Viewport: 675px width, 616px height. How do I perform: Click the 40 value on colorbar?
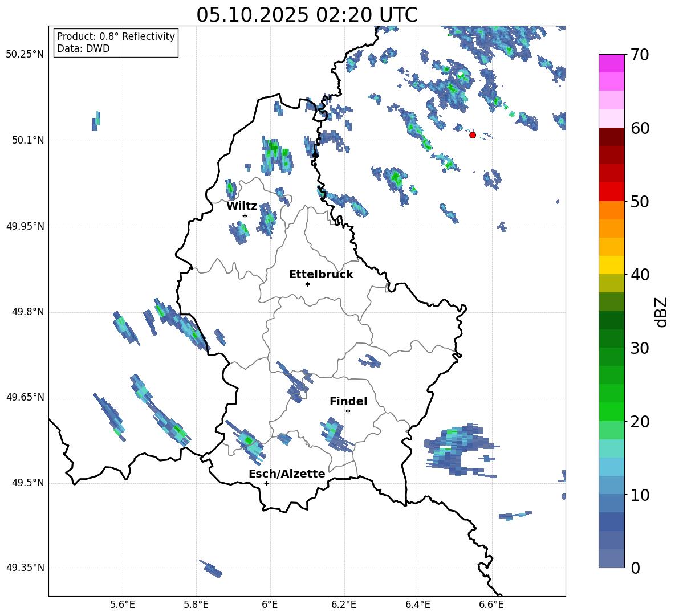(640, 275)
